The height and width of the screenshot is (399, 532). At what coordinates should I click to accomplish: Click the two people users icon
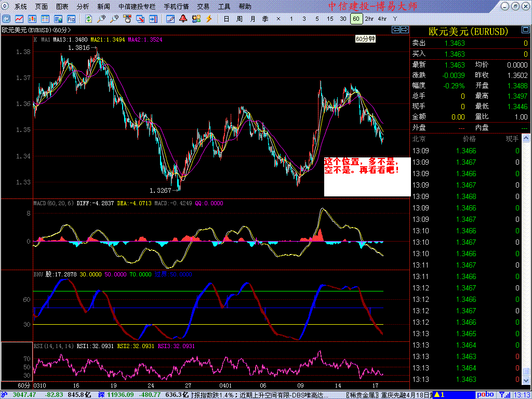tap(196, 19)
